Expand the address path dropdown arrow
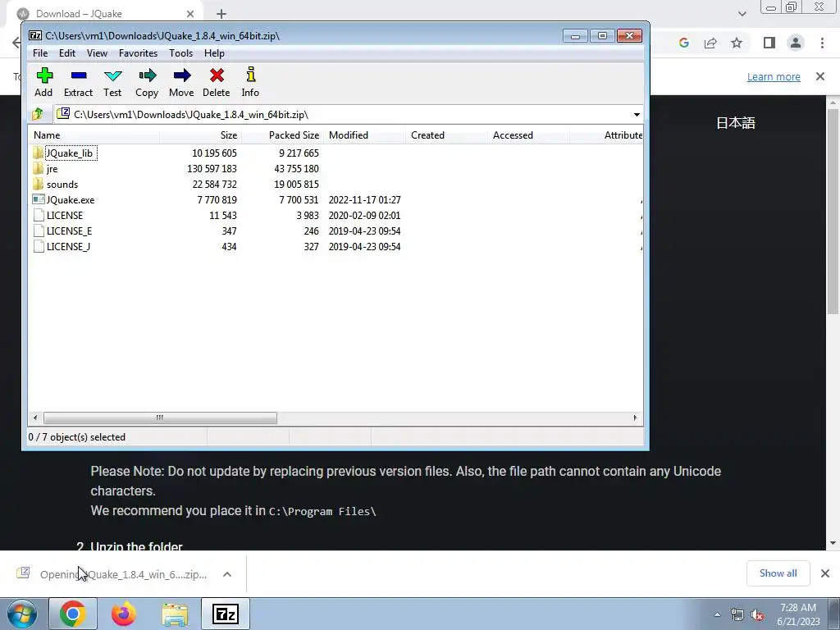 coord(637,114)
